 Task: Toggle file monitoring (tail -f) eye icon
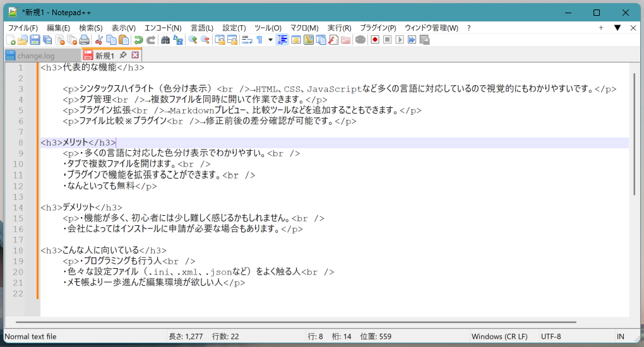coord(361,40)
